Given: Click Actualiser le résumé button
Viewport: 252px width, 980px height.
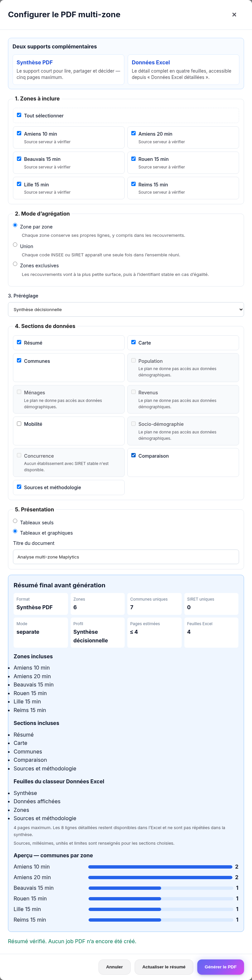Looking at the screenshot, I should pos(164,967).
